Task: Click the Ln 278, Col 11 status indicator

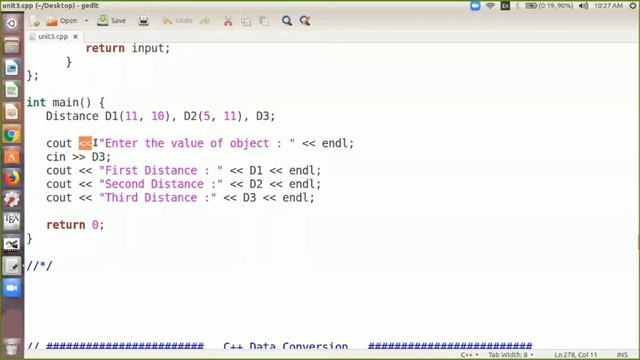Action: (x=576, y=355)
